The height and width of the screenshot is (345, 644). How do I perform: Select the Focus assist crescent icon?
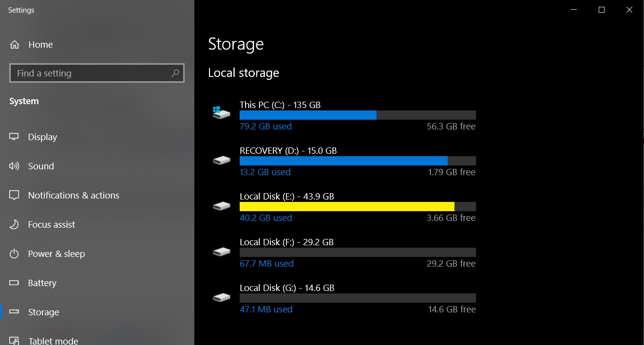click(15, 224)
